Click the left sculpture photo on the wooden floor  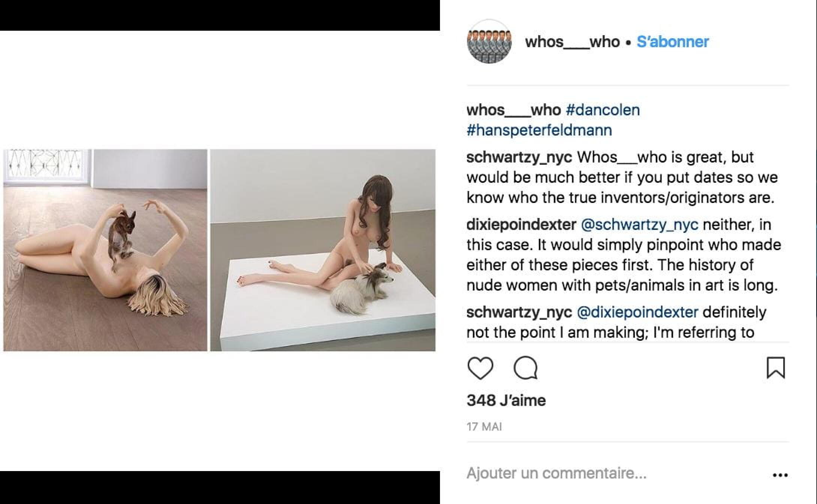105,250
